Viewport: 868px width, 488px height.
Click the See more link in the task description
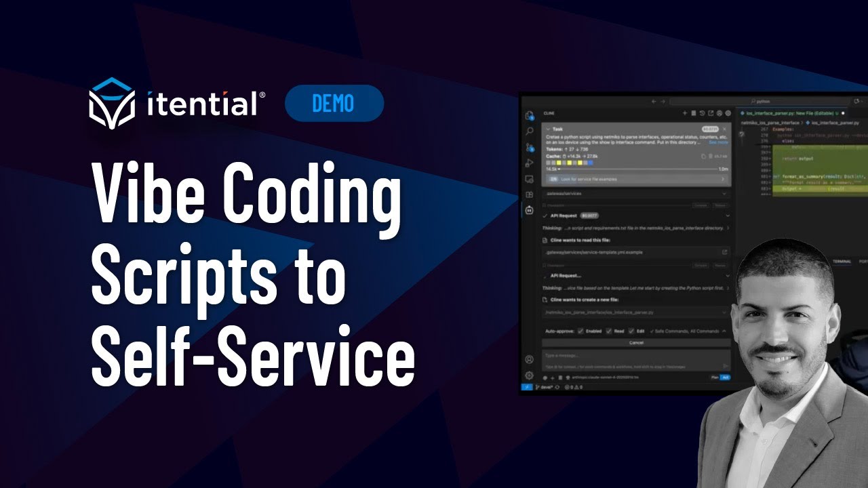pyautogui.click(x=719, y=142)
